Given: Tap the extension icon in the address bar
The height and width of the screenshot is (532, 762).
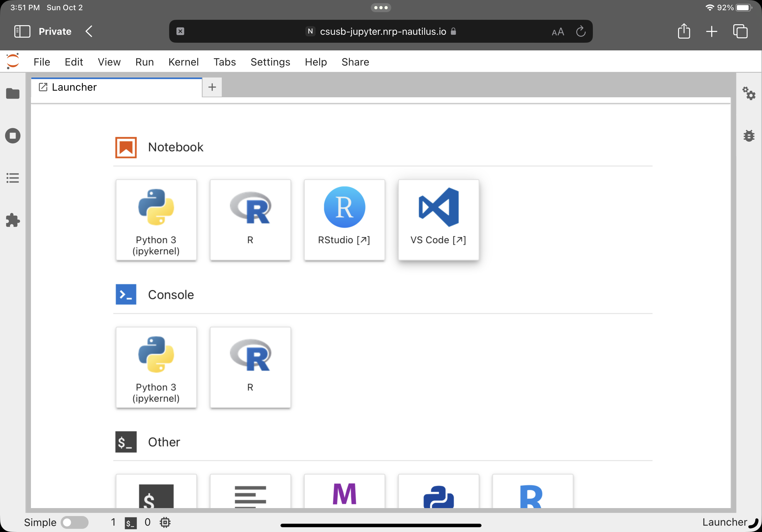Looking at the screenshot, I should 180,31.
